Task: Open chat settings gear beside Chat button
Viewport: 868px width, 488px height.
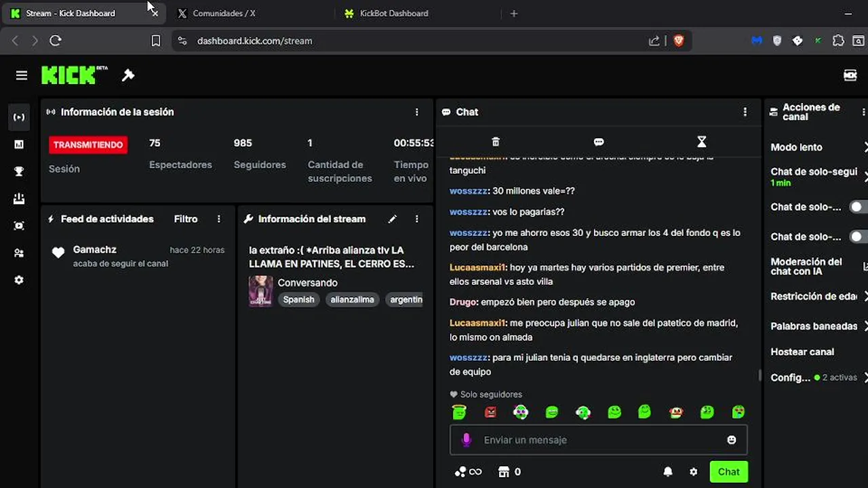Action: 693,472
